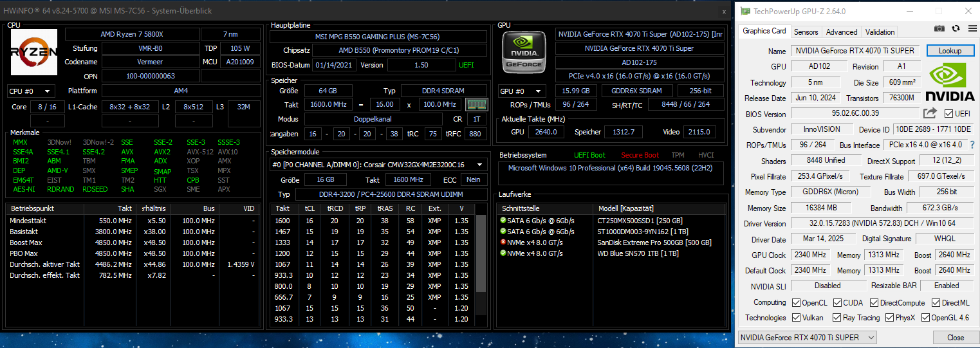Toggle the Ray Tracing checkbox
Image resolution: width=980 pixels, height=348 pixels.
tap(837, 318)
